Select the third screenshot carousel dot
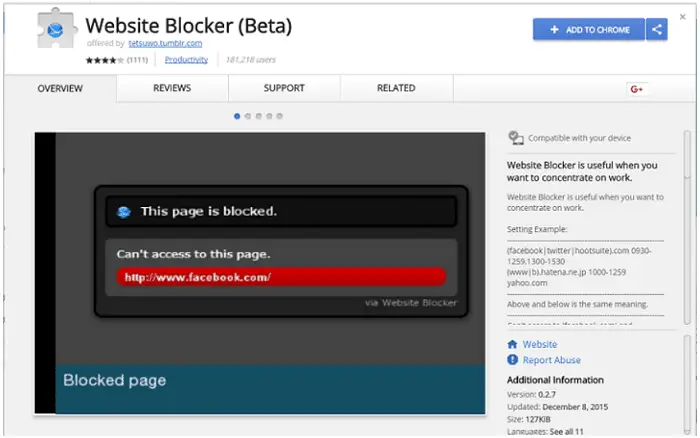The image size is (700, 438). point(258,116)
